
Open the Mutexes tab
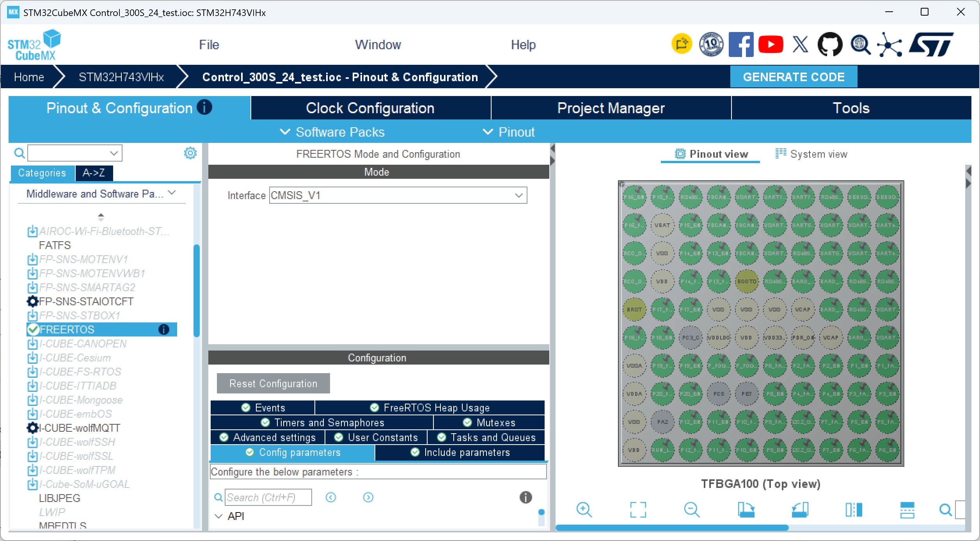[489, 423]
